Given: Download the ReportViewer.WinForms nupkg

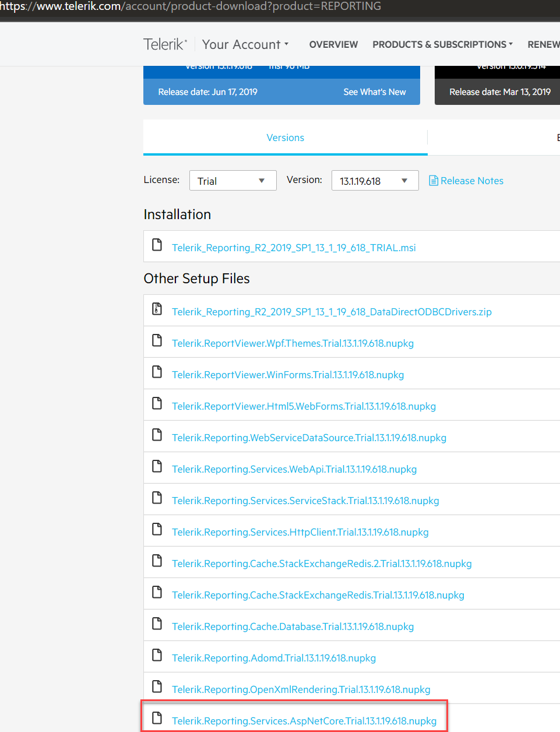Looking at the screenshot, I should (288, 375).
